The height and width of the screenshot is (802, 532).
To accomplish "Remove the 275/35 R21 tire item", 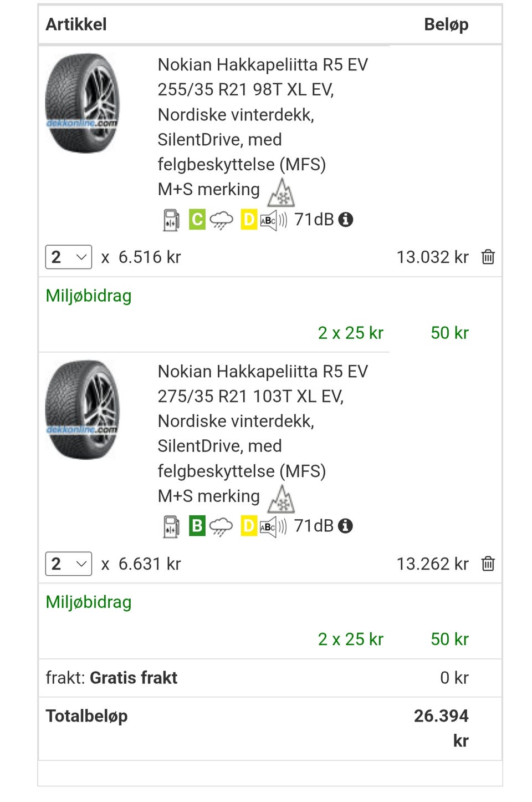I will coord(488,564).
